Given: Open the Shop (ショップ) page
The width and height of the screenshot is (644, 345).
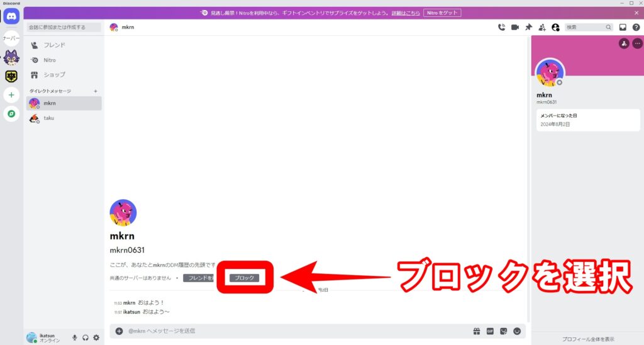Looking at the screenshot, I should (x=64, y=75).
